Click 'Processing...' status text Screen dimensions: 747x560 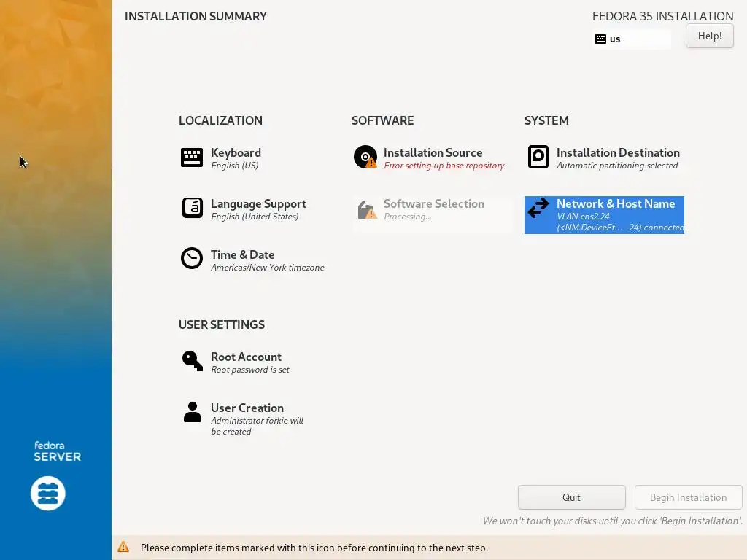408,217
